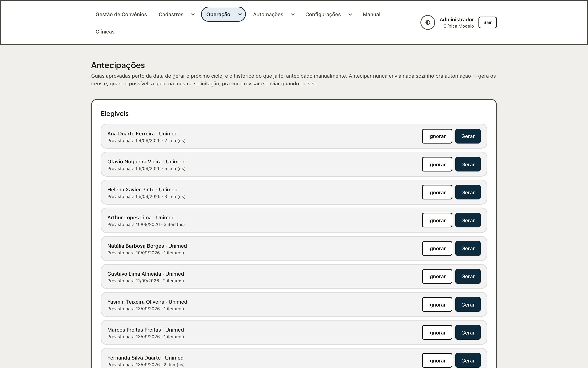The height and width of the screenshot is (368, 588).
Task: Expand the Automações menu chevron
Action: tap(293, 14)
